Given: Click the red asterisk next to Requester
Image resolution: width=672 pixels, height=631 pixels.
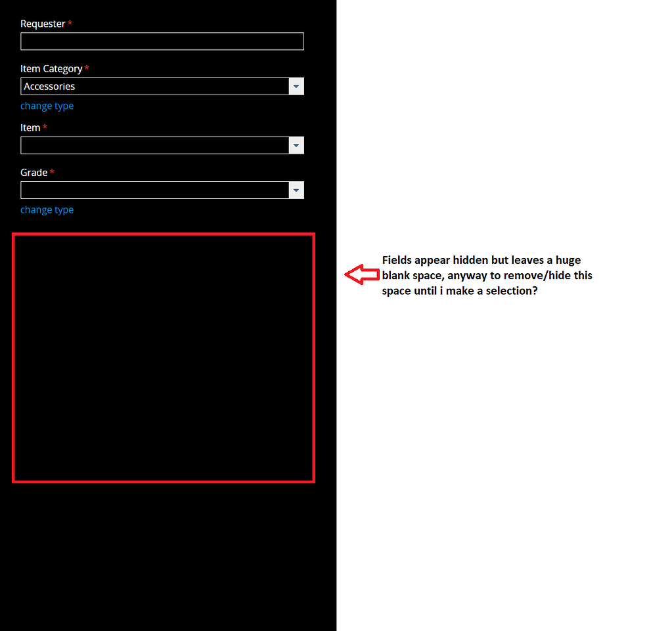Looking at the screenshot, I should [x=70, y=23].
